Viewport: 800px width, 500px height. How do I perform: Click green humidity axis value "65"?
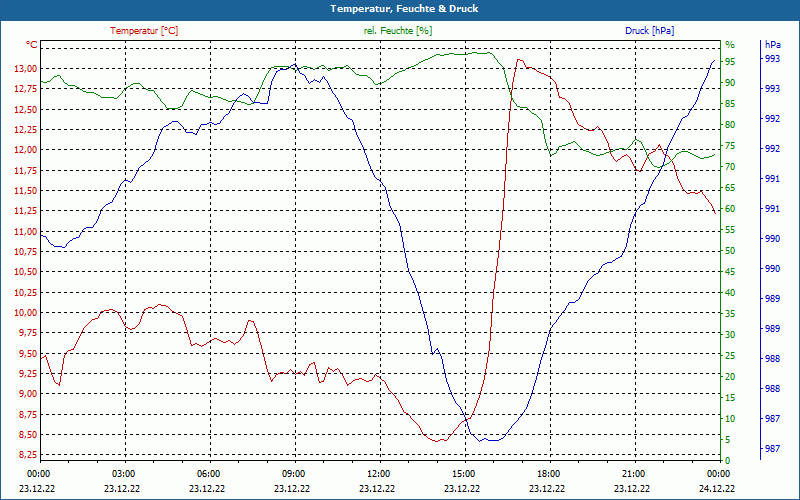point(730,188)
